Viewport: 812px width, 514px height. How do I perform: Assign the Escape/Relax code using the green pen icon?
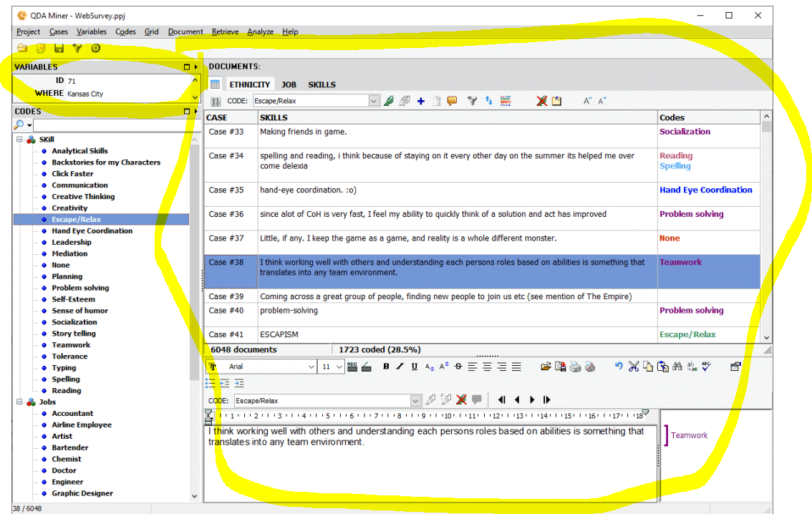(x=388, y=101)
